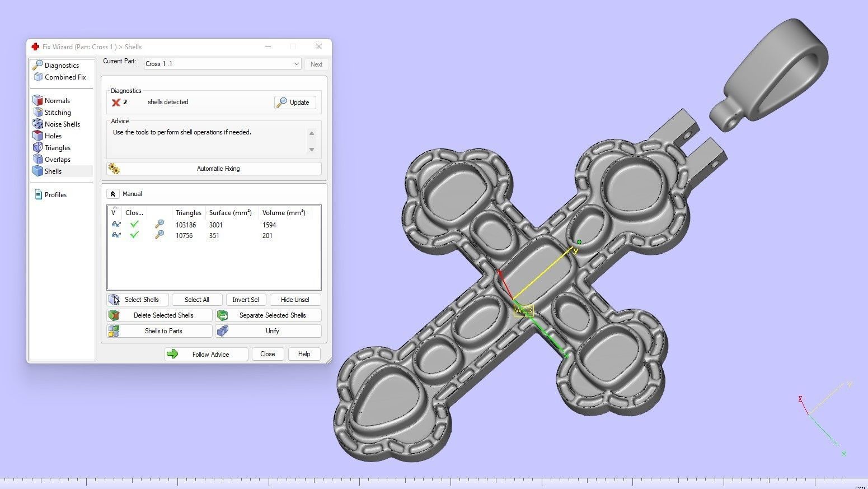Select the Triangles step in sidebar
The width and height of the screenshot is (868, 489).
pos(58,148)
